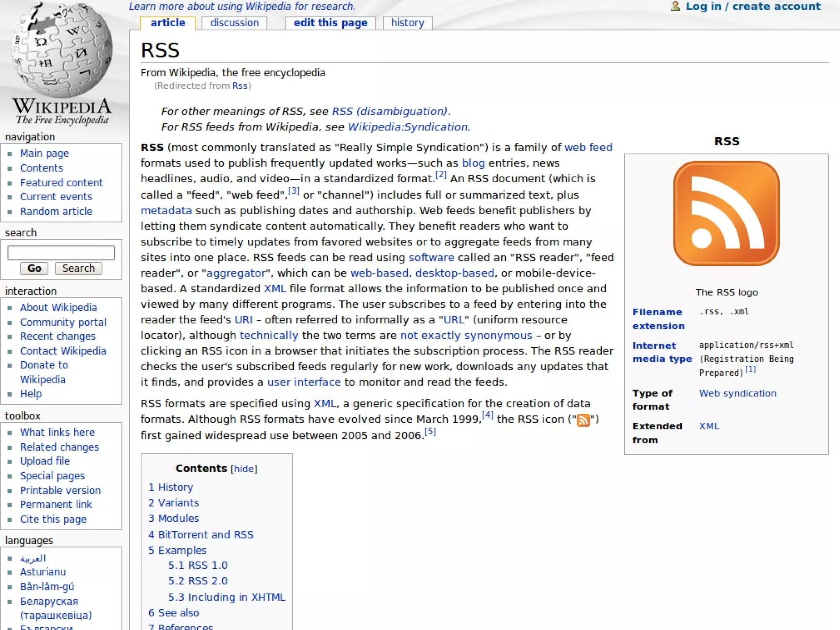Click the small inline RSS feed icon

click(x=583, y=420)
